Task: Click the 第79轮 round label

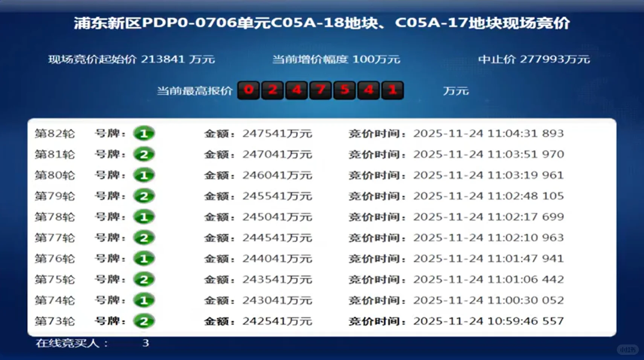Action: pos(55,196)
